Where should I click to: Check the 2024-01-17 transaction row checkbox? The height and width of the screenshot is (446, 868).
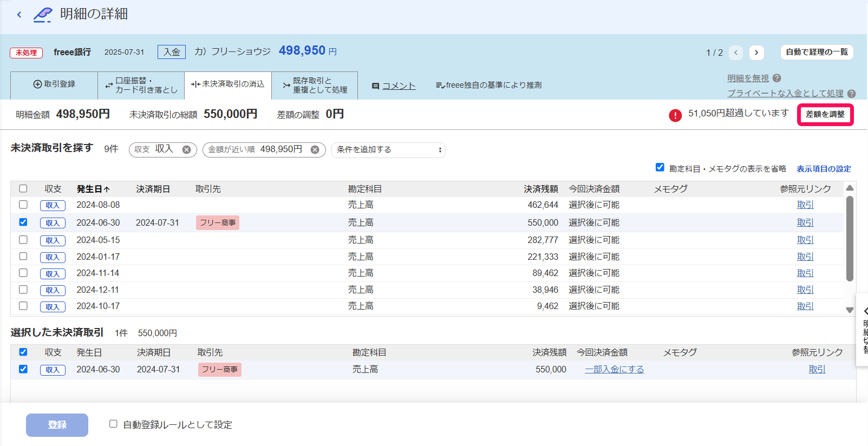click(23, 256)
